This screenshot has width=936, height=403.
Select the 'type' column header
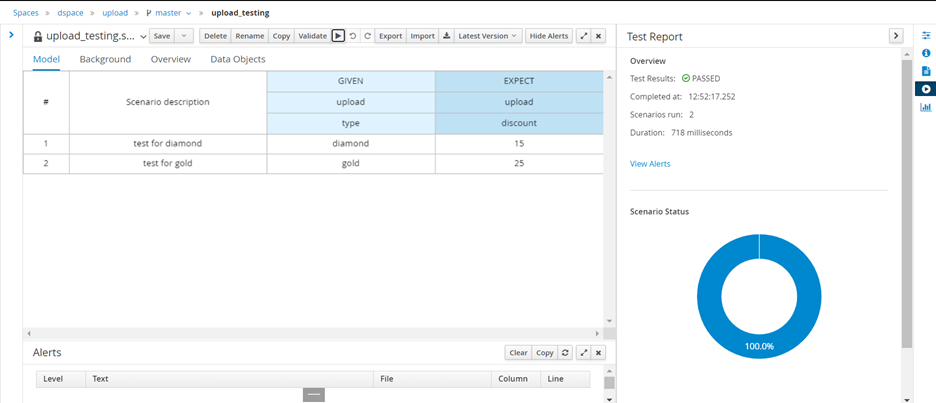[351, 123]
